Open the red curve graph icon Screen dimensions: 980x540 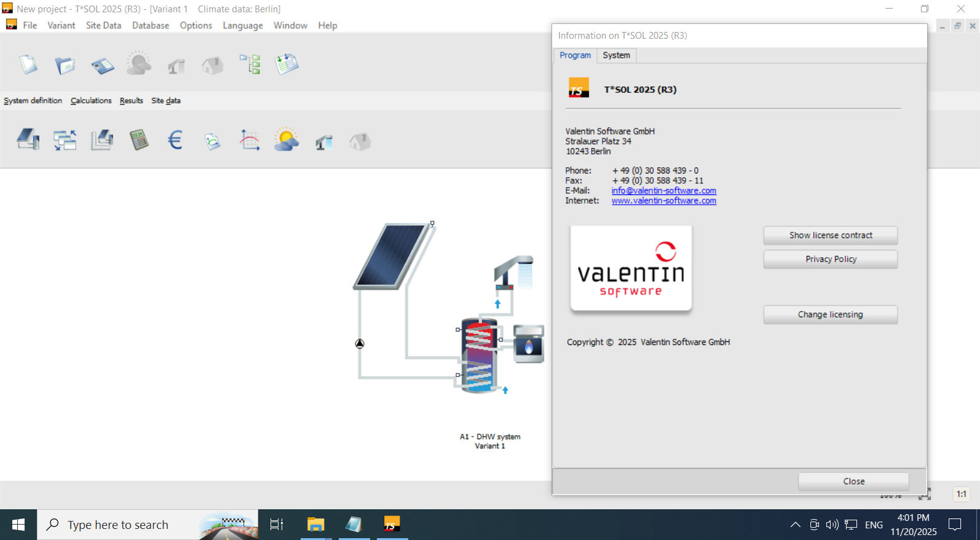point(249,140)
